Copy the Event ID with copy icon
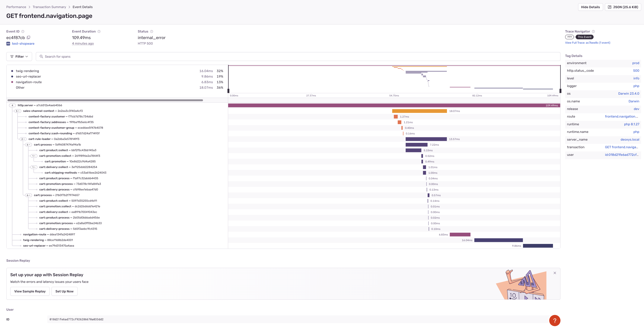 coord(29,38)
